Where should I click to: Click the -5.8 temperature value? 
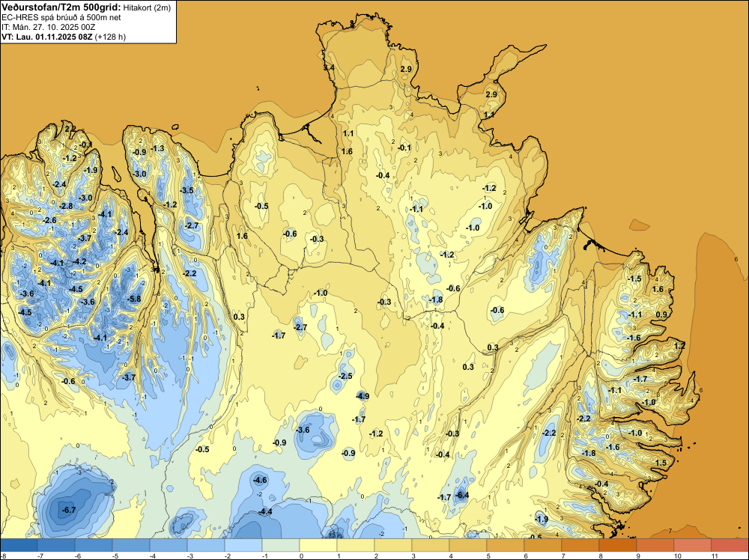pyautogui.click(x=135, y=299)
